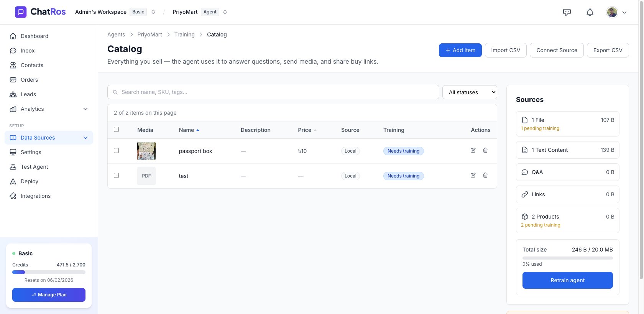Follow the PriyoMart breadcrumb link

click(149, 35)
